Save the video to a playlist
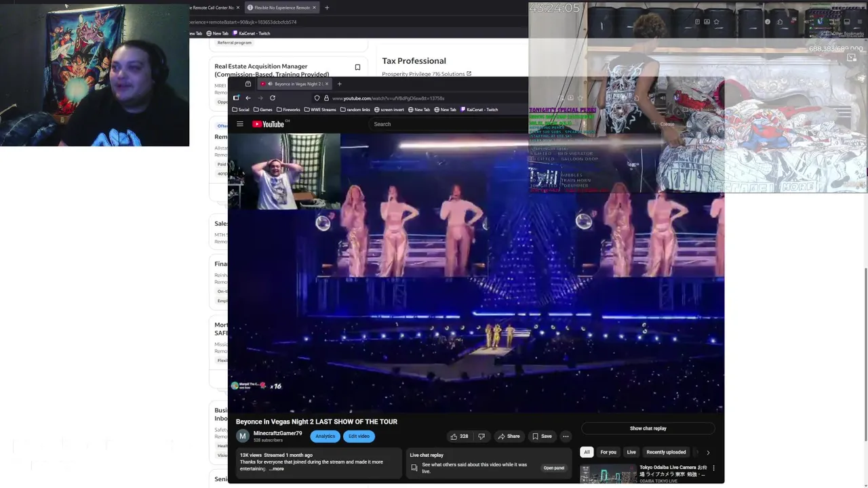The image size is (868, 488). click(542, 436)
